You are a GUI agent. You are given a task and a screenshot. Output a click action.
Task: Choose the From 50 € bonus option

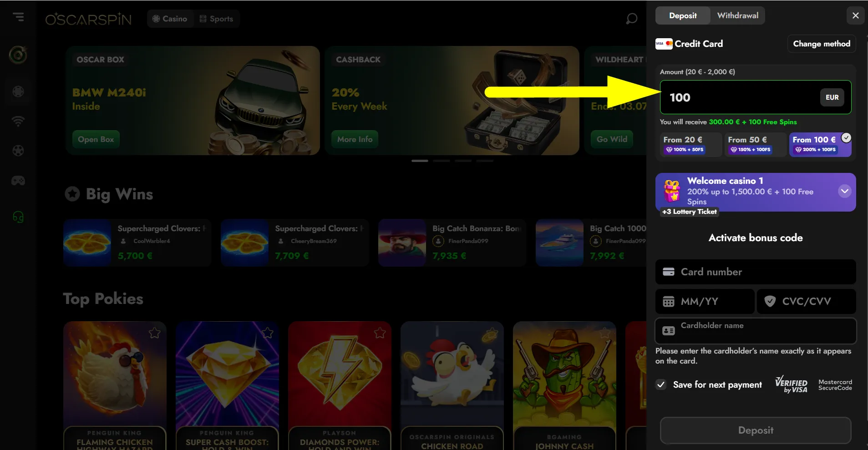pos(756,145)
